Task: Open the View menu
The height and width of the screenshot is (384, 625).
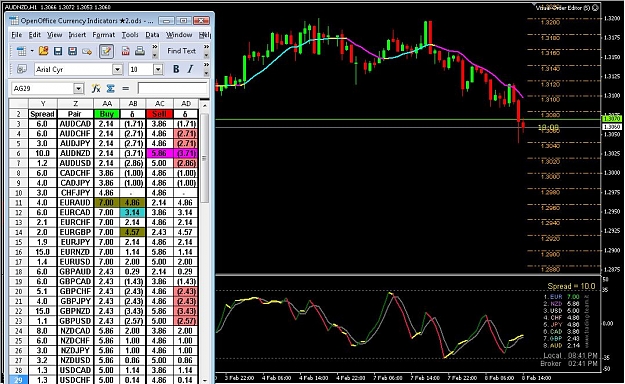Action: click(x=55, y=35)
